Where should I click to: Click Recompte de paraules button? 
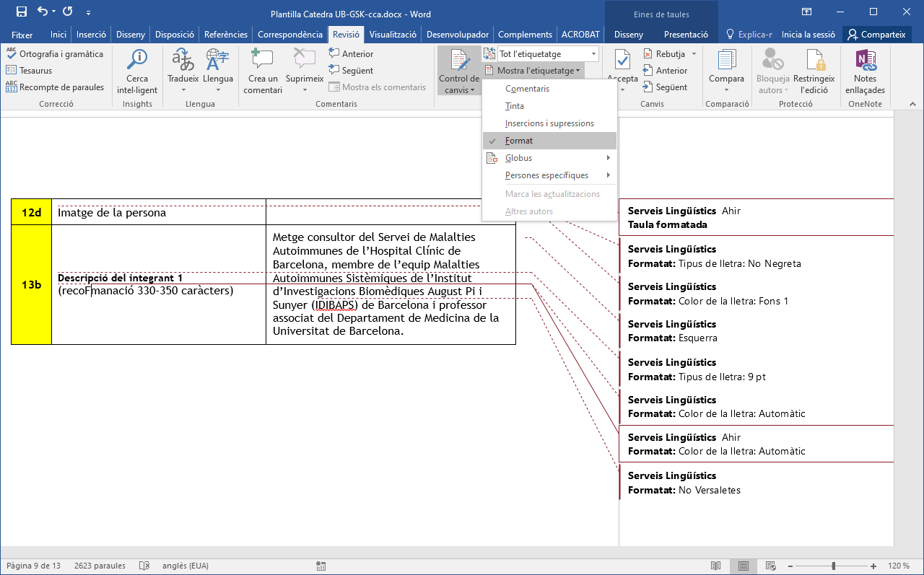(x=56, y=87)
